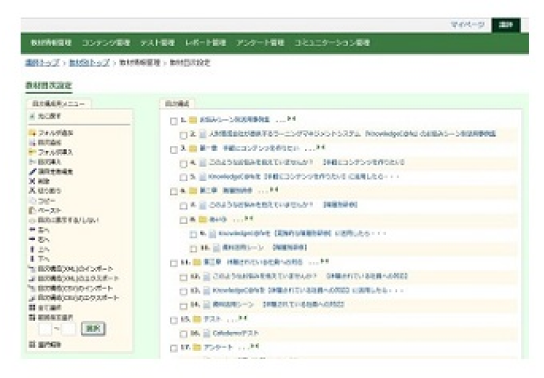
Task: Click the move up arrow icon
Action: [32, 249]
